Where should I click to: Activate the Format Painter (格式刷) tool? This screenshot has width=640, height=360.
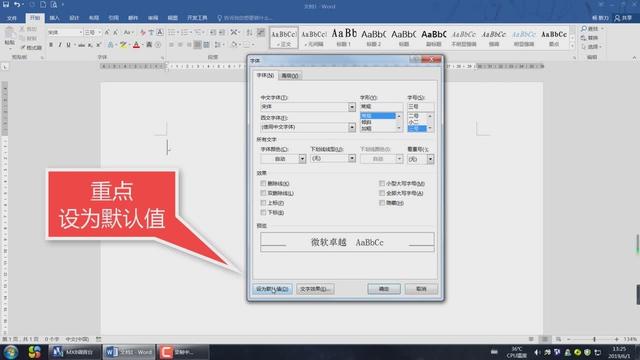pyautogui.click(x=31, y=48)
